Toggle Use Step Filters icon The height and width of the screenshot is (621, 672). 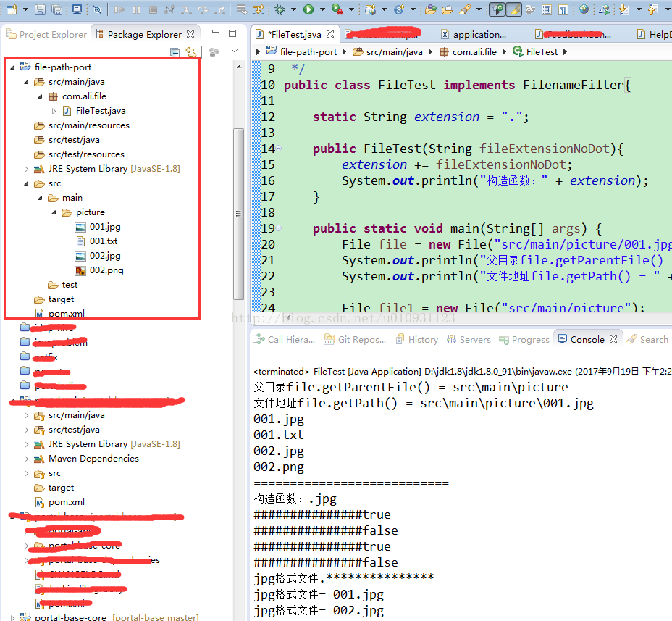point(259,9)
